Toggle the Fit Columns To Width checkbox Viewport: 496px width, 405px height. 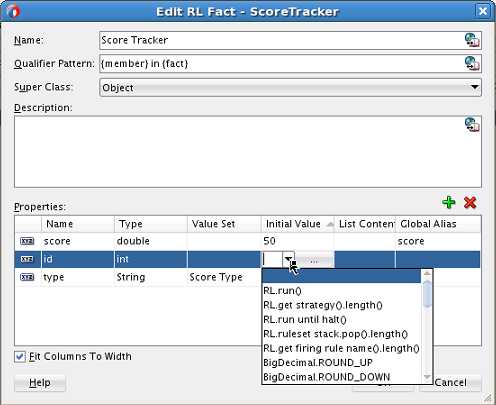pos(20,357)
